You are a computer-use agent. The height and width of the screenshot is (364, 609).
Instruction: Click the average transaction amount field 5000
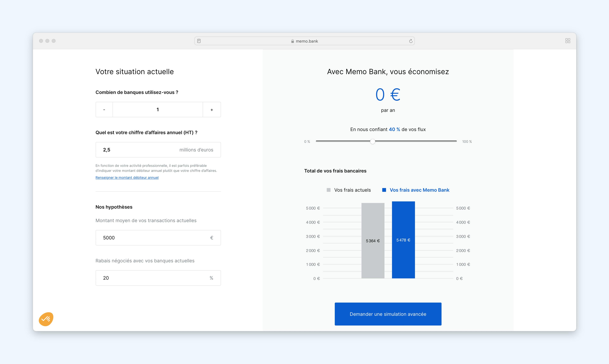(158, 238)
